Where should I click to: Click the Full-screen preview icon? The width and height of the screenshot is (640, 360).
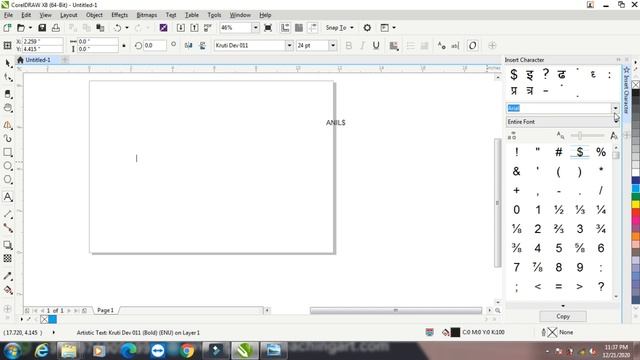268,28
